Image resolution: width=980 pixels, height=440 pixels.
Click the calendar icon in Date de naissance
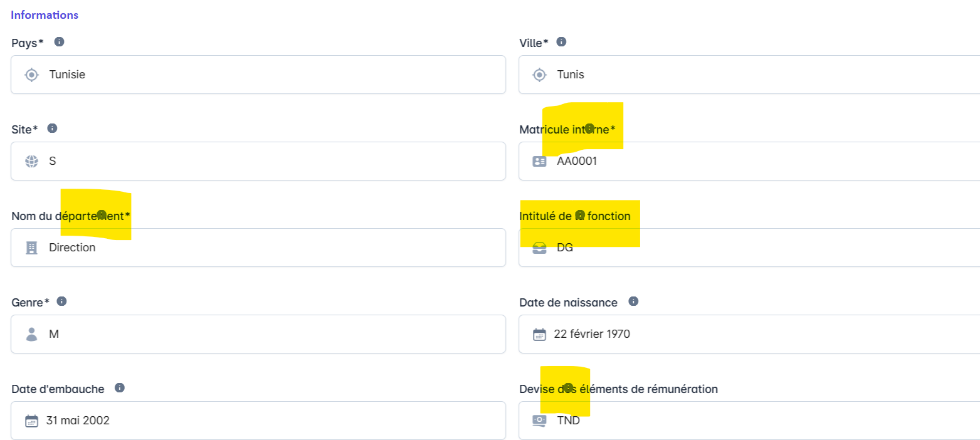pyautogui.click(x=539, y=335)
